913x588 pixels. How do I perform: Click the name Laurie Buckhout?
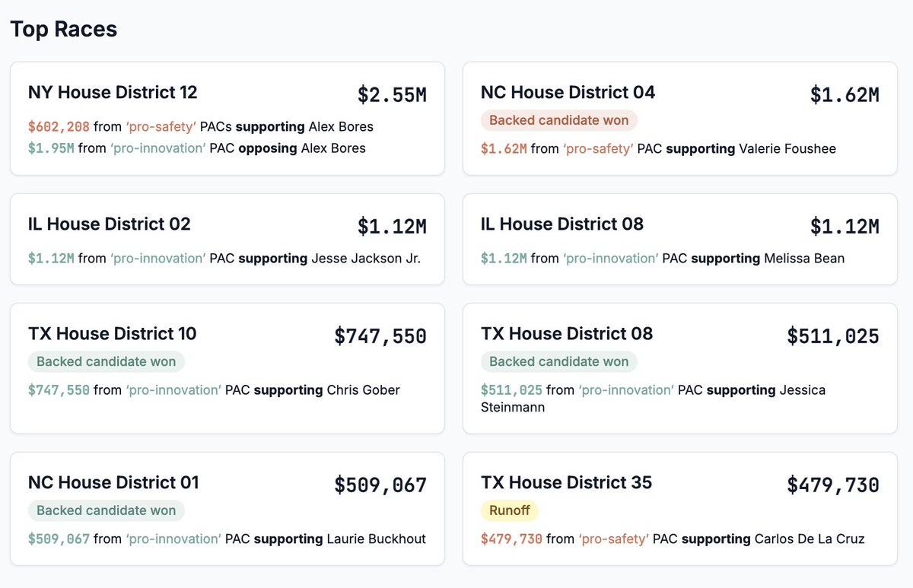click(377, 539)
